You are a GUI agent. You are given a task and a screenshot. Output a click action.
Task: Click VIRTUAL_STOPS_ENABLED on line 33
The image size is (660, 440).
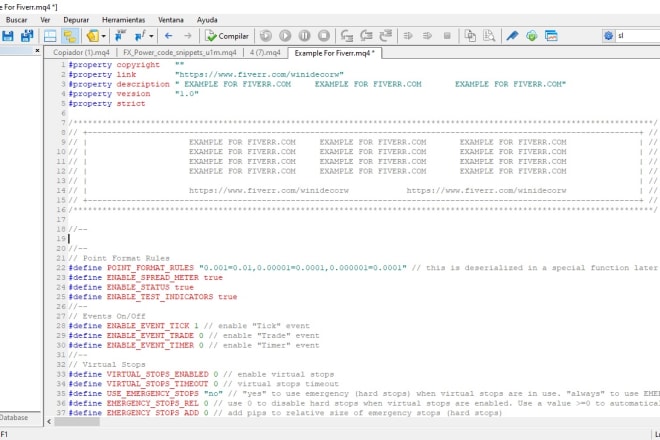[157, 374]
